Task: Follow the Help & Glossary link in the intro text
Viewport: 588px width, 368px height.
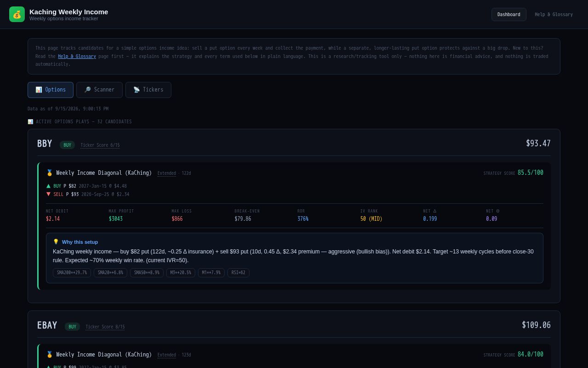Action: 77,56
